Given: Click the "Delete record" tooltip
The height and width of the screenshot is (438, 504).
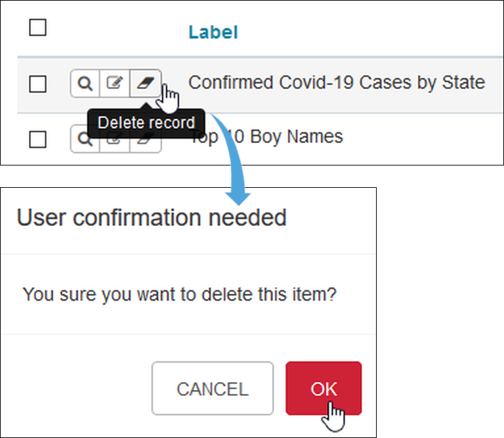Looking at the screenshot, I should click(x=146, y=123).
